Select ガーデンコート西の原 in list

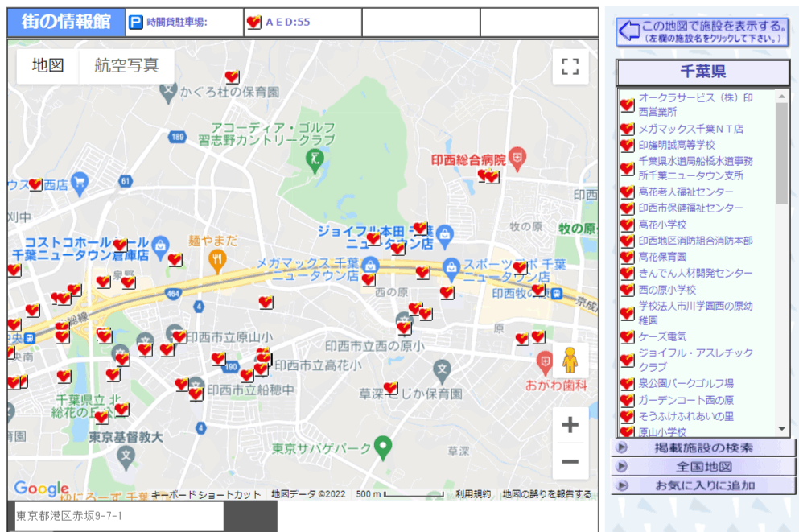pyautogui.click(x=686, y=400)
